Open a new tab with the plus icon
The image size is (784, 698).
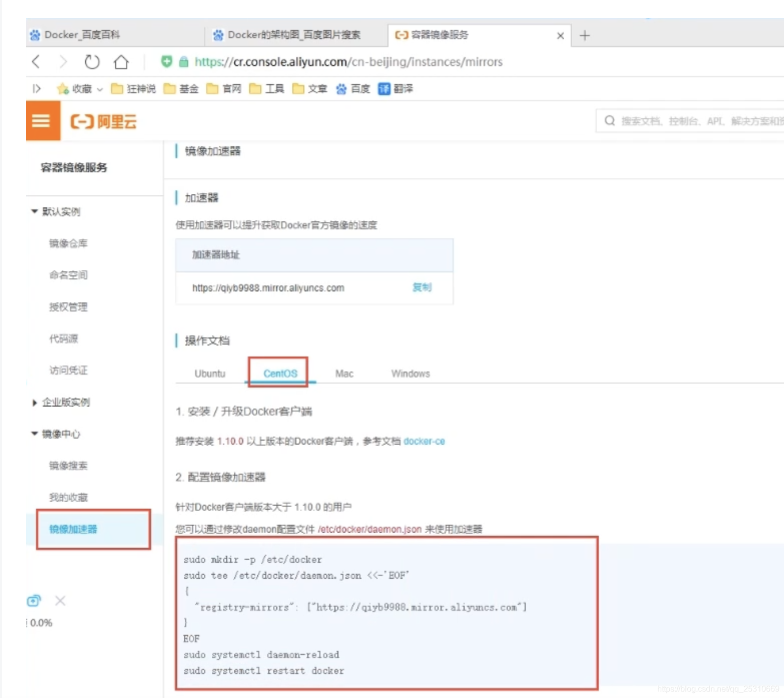(x=584, y=36)
